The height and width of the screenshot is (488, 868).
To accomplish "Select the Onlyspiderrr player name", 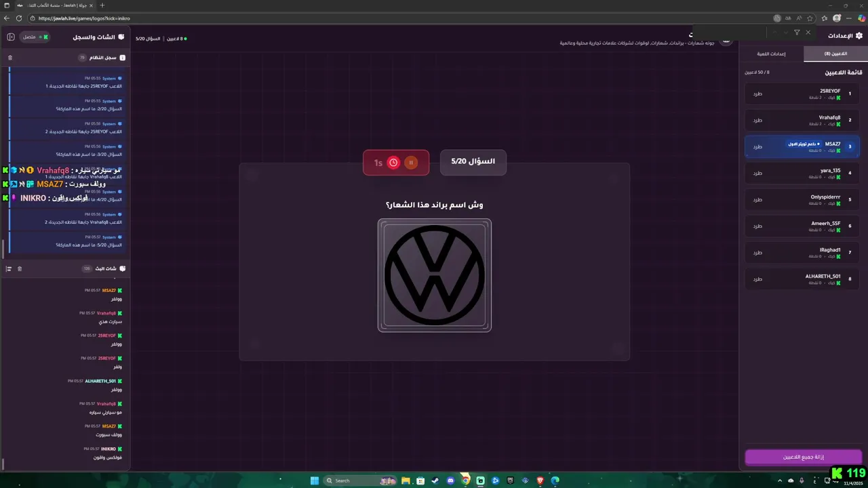I will pos(825,197).
